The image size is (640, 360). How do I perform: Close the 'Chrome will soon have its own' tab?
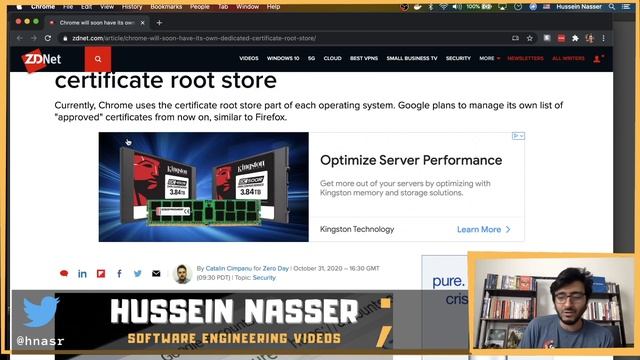pyautogui.click(x=142, y=23)
